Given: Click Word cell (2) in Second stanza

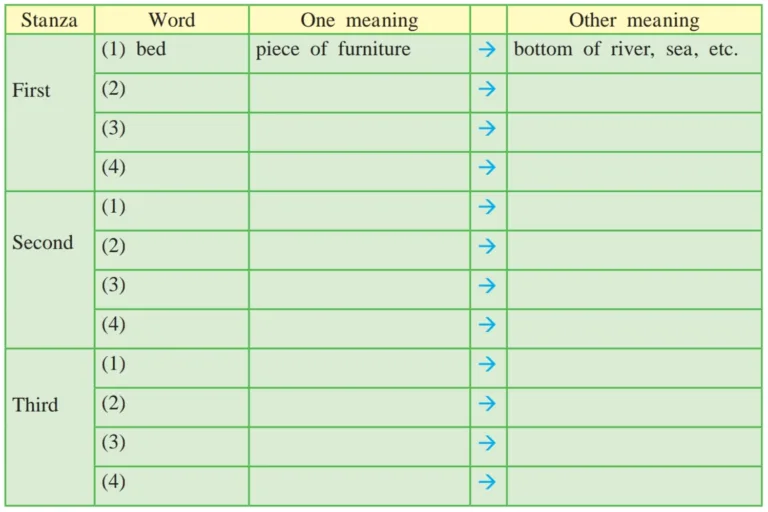Looking at the screenshot, I should pyautogui.click(x=171, y=246).
